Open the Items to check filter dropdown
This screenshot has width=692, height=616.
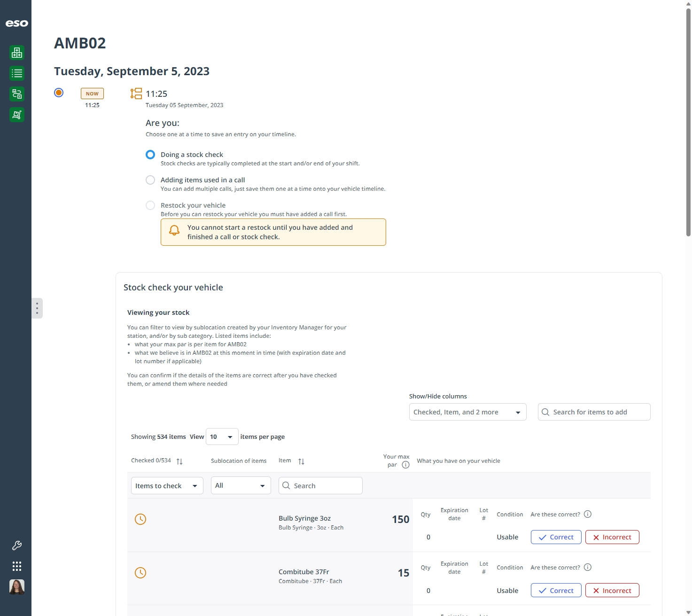[x=167, y=486]
